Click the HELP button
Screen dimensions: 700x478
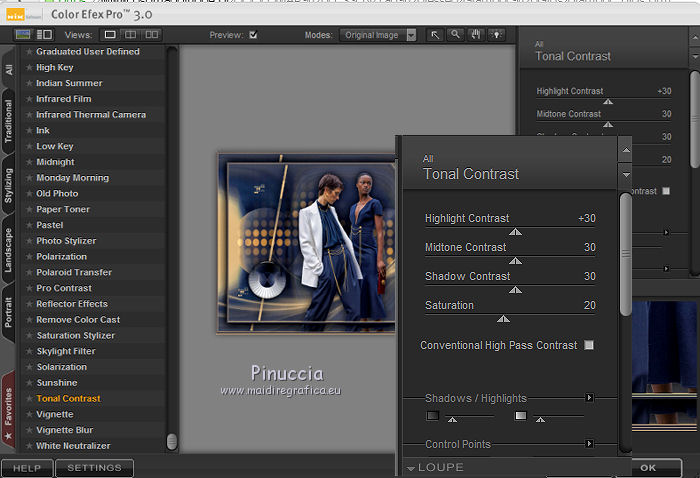27,468
